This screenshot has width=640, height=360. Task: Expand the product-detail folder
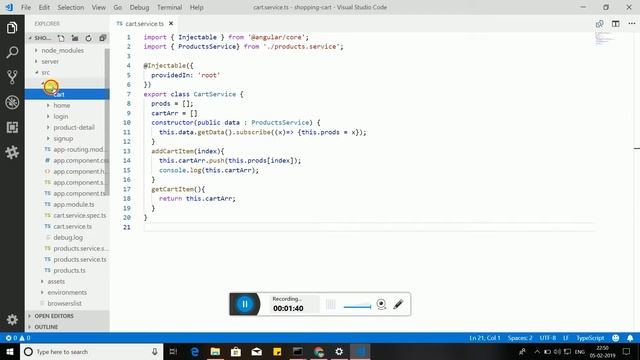pyautogui.click(x=74, y=127)
